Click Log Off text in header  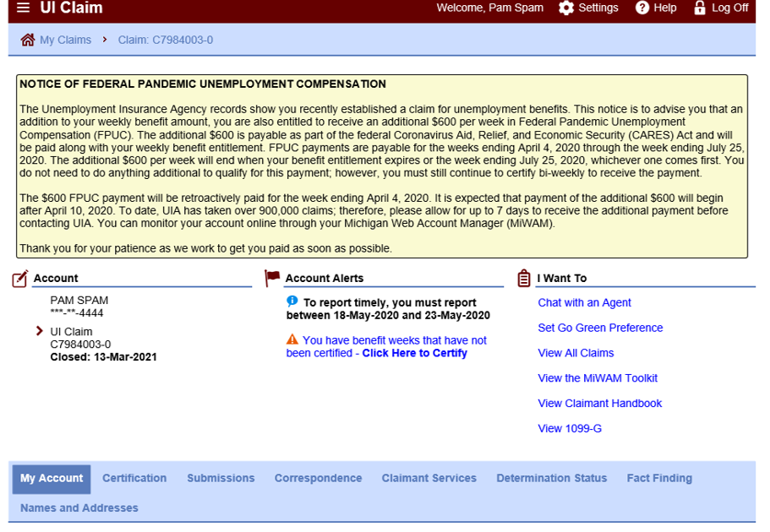coord(729,8)
